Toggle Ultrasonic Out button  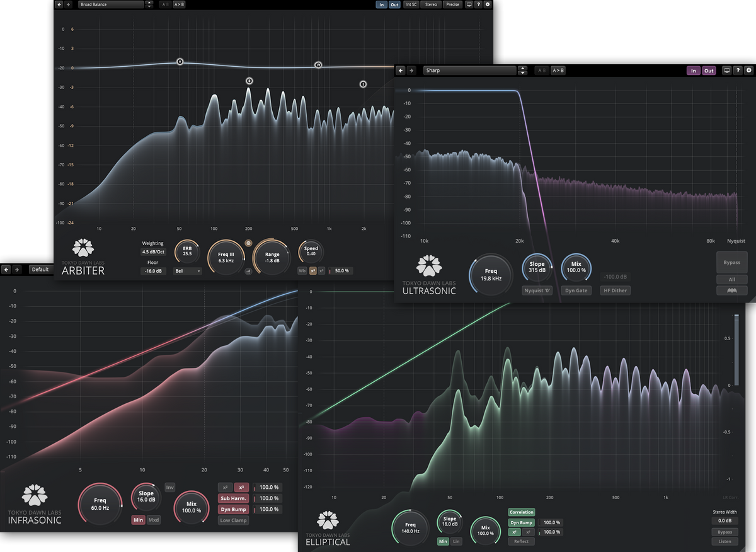(x=709, y=71)
